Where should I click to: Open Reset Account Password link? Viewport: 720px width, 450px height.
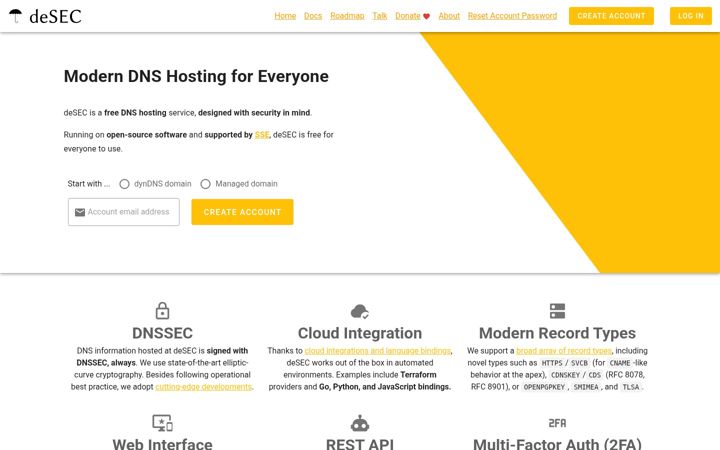(512, 16)
